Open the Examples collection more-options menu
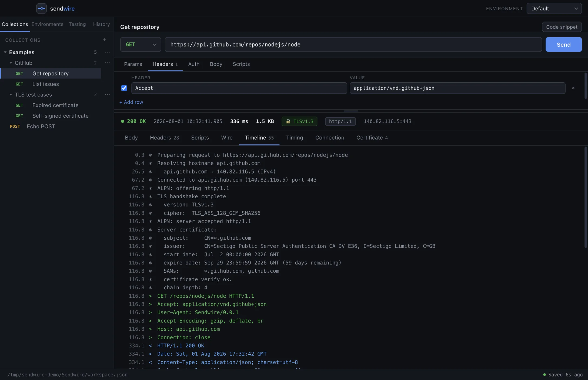Screen dimensions: 588x380 (x=107, y=52)
